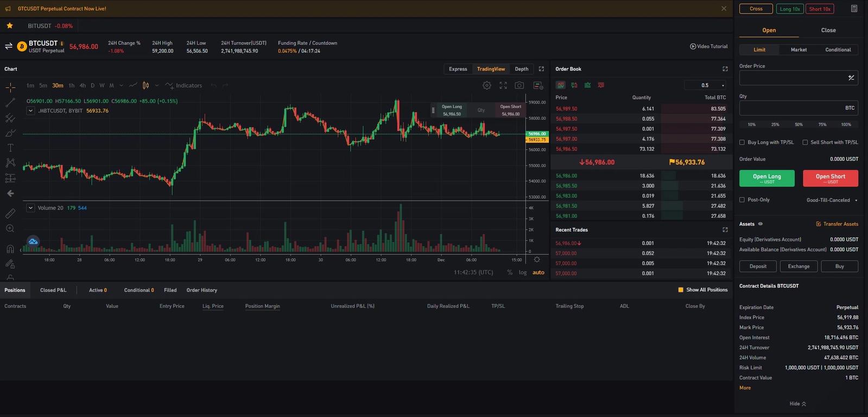The image size is (868, 417).
Task: Toggle log scale on chart
Action: pos(523,273)
